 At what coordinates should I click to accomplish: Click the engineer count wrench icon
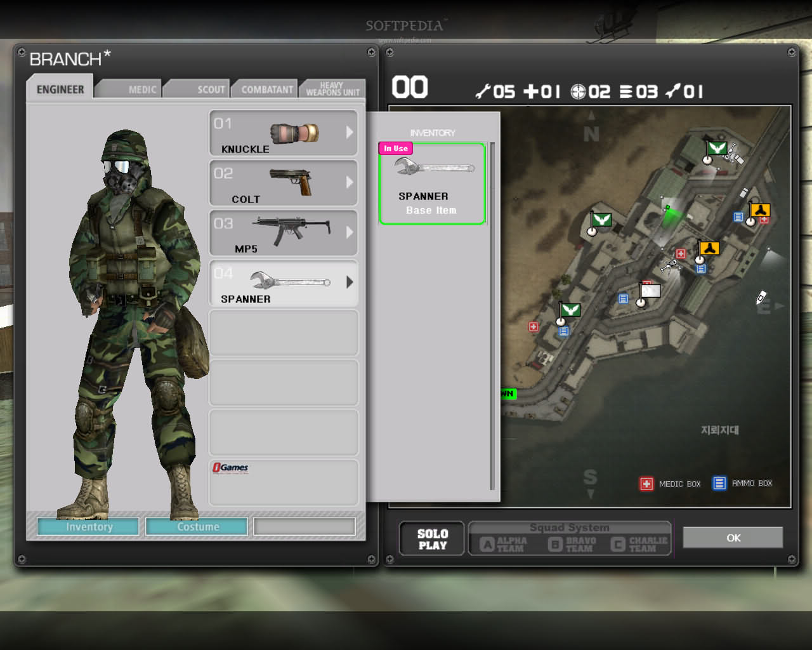click(x=483, y=91)
